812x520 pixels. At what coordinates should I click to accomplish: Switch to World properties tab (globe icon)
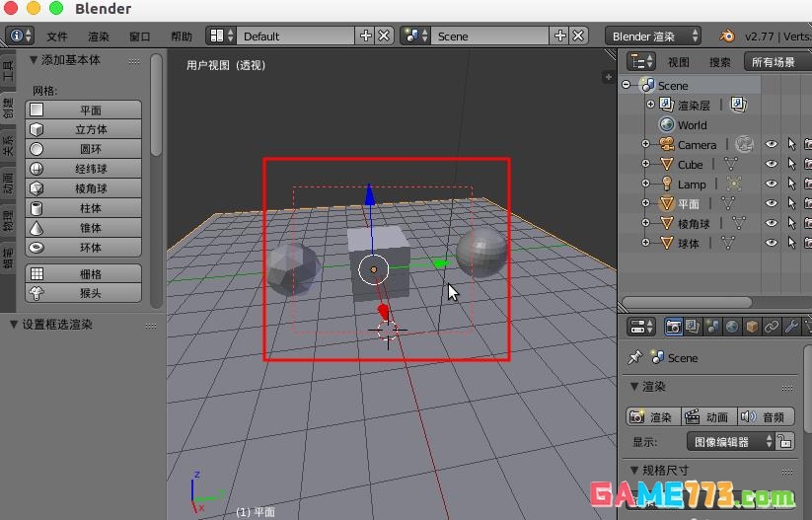pyautogui.click(x=732, y=327)
